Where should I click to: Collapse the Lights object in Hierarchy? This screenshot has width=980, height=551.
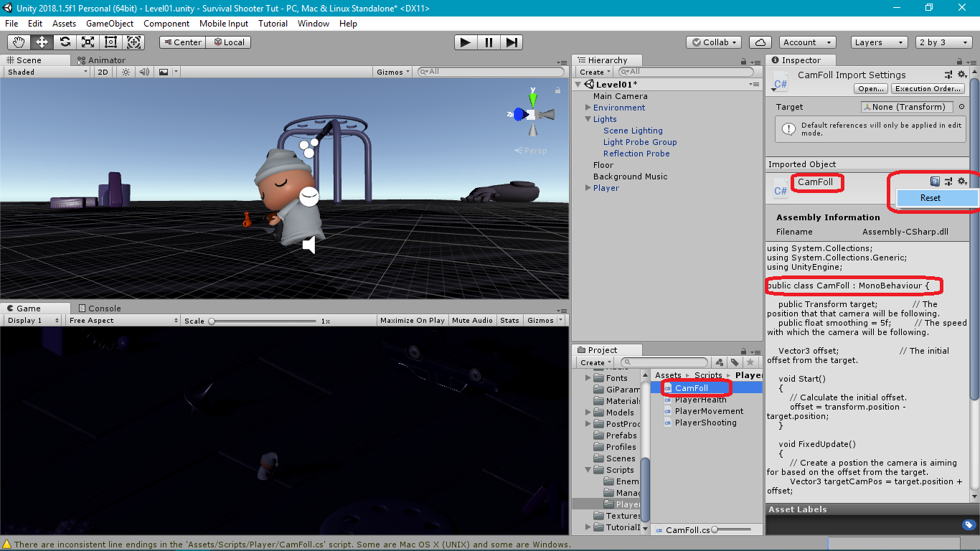click(588, 119)
